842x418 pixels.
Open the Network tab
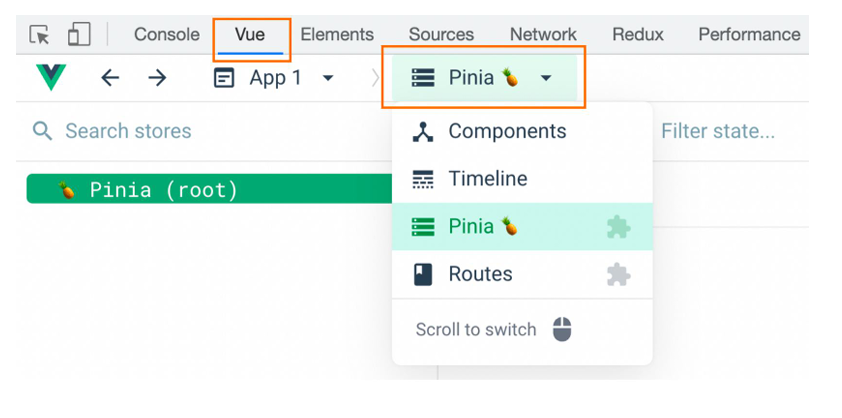click(543, 34)
